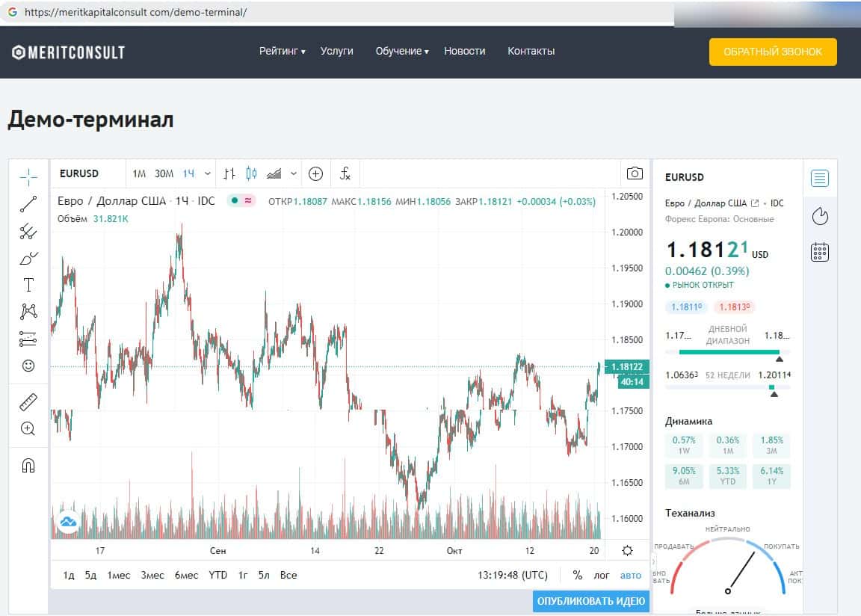Open the Контакты menu item
Viewport: 861px width, 616px height.
point(531,52)
